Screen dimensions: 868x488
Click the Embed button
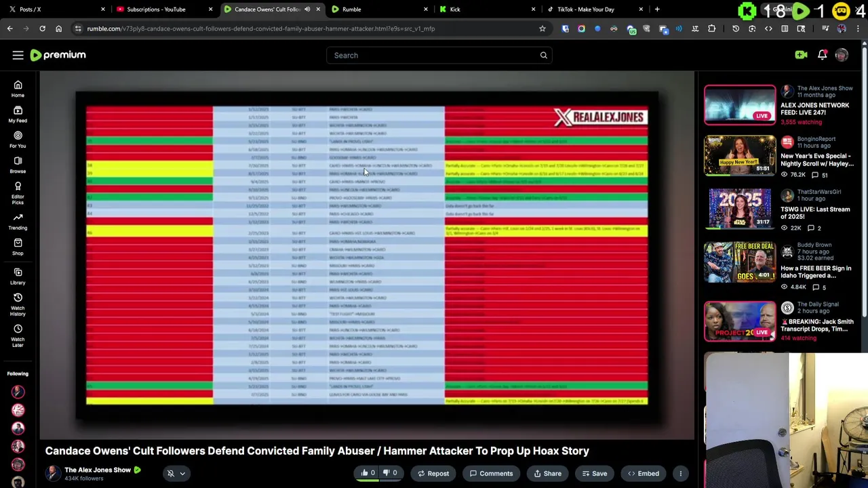644,474
